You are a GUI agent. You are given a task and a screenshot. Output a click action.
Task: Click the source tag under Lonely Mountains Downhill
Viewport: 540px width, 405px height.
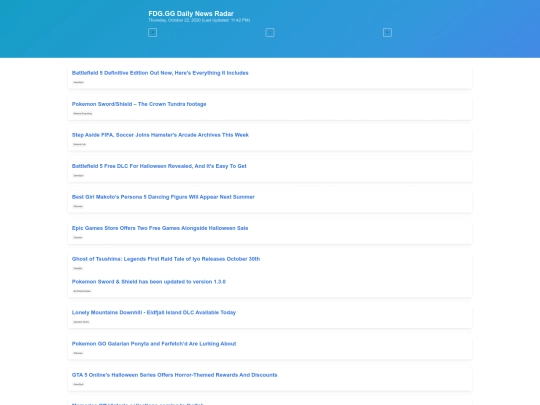81,322
